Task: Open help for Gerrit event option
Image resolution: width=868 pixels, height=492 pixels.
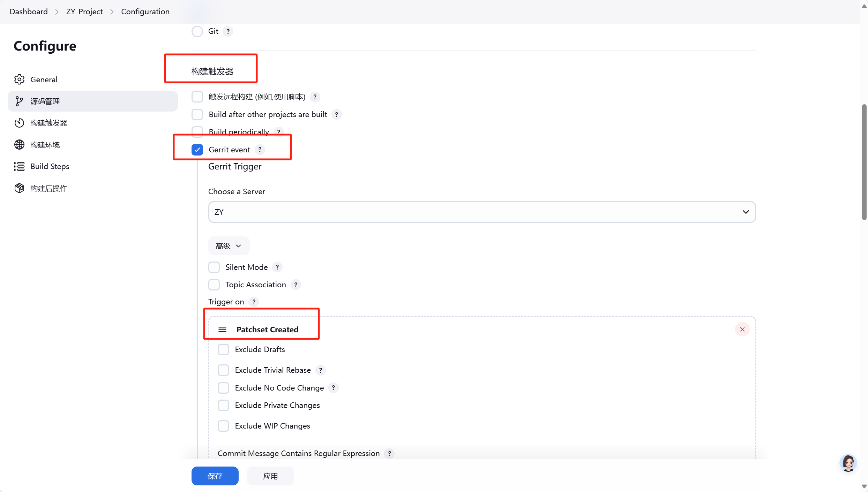Action: point(260,150)
